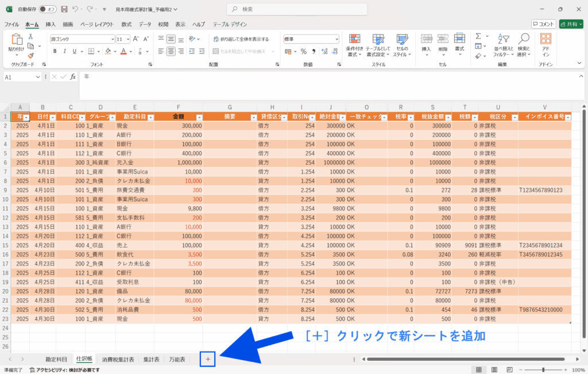Screen dimensions: 588x374
Task: Click the increase indent icon
Action: [x=202, y=51]
